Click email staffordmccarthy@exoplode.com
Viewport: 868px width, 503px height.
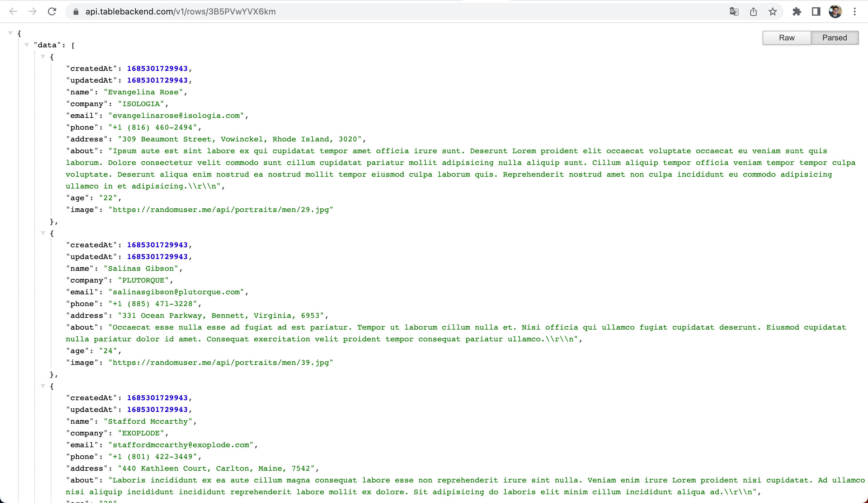[x=181, y=445]
